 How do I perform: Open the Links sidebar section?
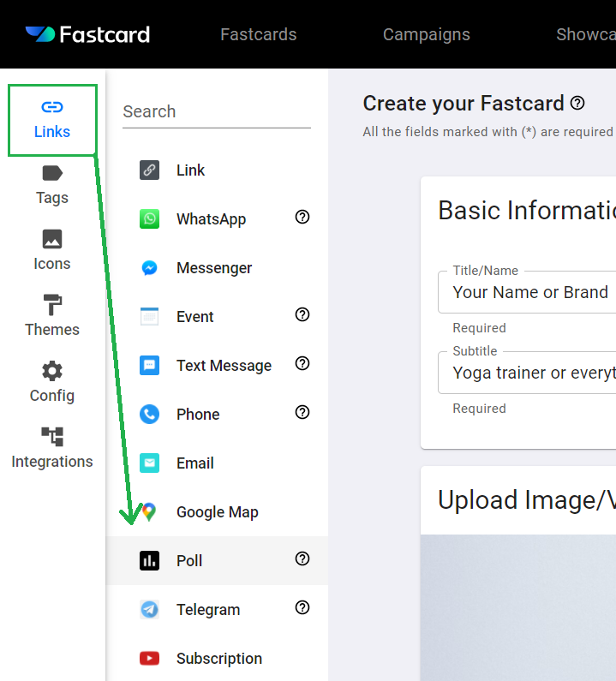pos(52,120)
